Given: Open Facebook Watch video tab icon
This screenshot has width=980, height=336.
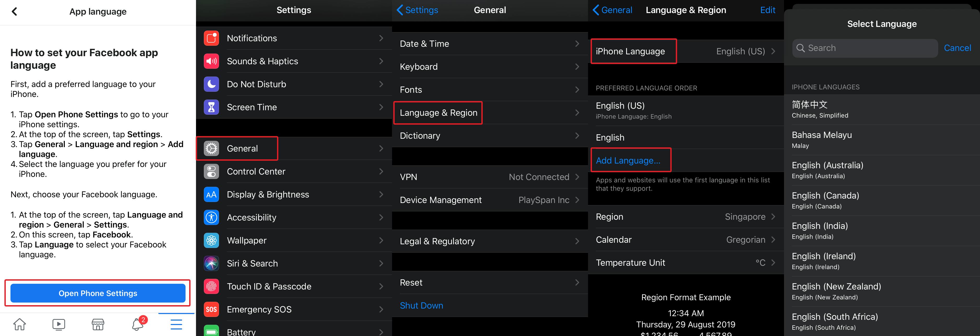Looking at the screenshot, I should [59, 324].
